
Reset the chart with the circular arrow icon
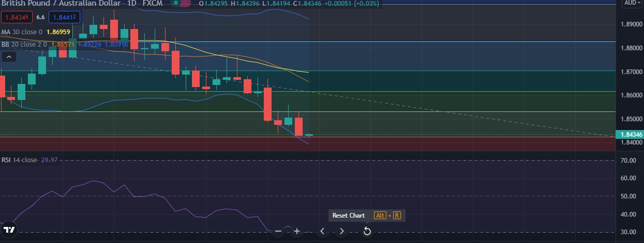367,231
